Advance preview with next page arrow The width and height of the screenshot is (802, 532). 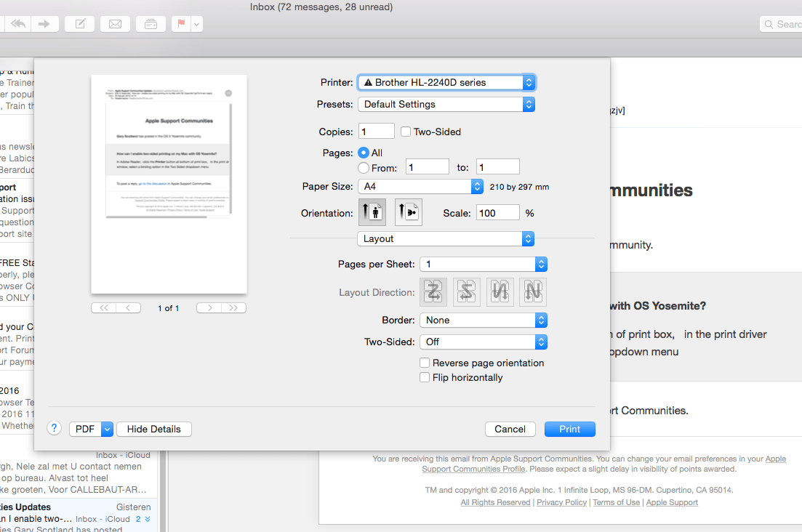209,307
